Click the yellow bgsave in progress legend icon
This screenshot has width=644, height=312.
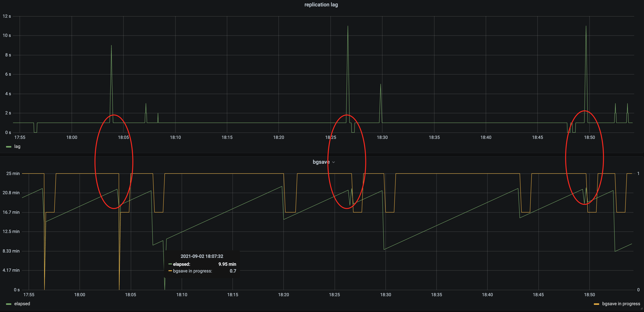tap(597, 304)
